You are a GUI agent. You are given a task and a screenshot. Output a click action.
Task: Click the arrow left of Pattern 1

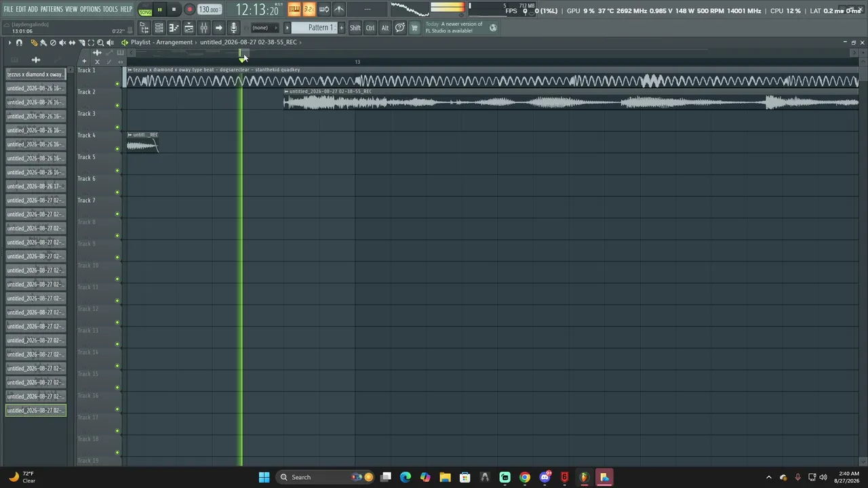(287, 28)
